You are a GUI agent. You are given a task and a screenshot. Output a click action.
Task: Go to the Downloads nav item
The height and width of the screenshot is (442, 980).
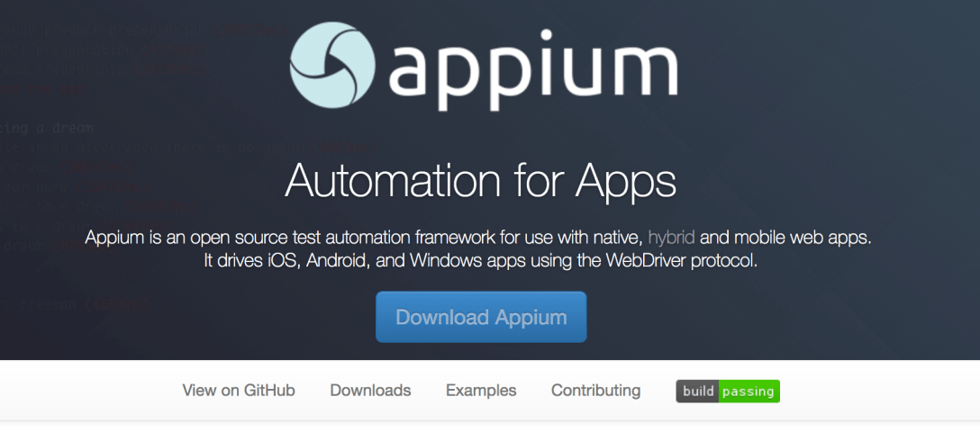[x=370, y=391]
